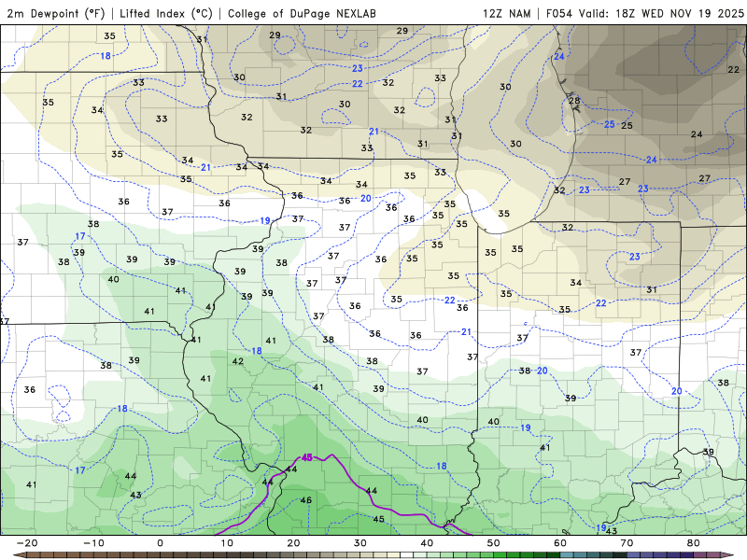Click the '0' color scale label
The height and width of the screenshot is (560, 747).
[160, 542]
